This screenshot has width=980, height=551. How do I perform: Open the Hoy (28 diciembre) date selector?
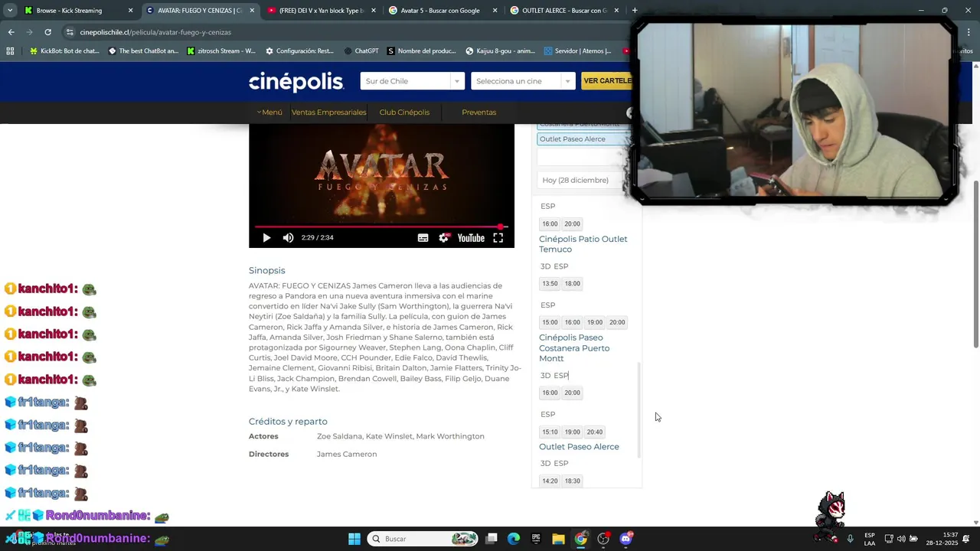pos(582,180)
